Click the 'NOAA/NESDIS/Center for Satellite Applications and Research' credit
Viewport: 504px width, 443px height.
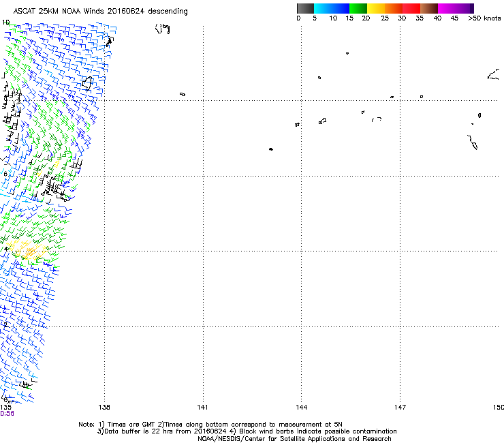(294, 439)
